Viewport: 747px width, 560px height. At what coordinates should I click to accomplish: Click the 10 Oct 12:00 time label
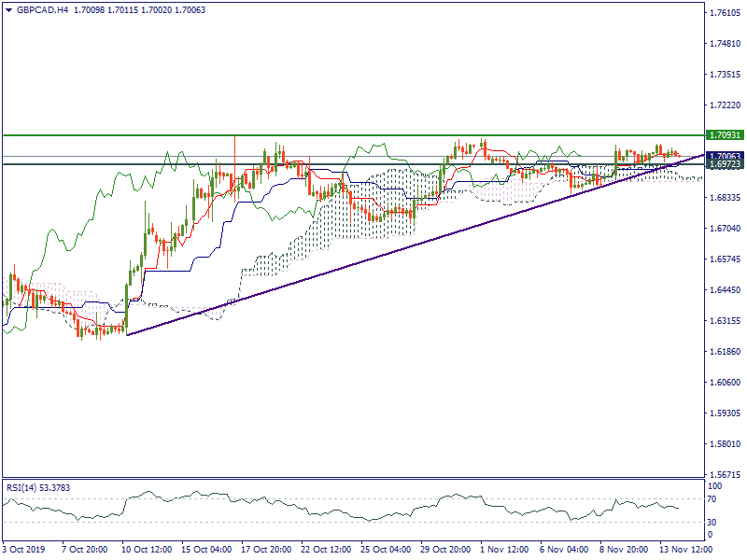[148, 551]
